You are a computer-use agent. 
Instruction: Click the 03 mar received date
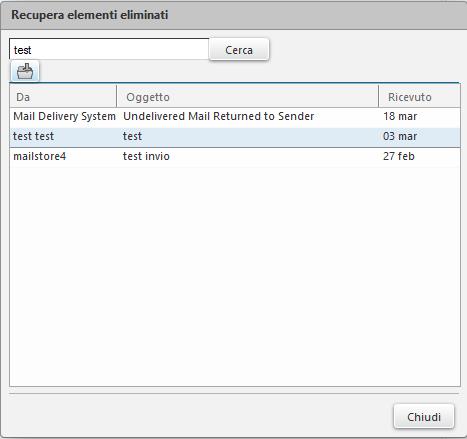[400, 136]
